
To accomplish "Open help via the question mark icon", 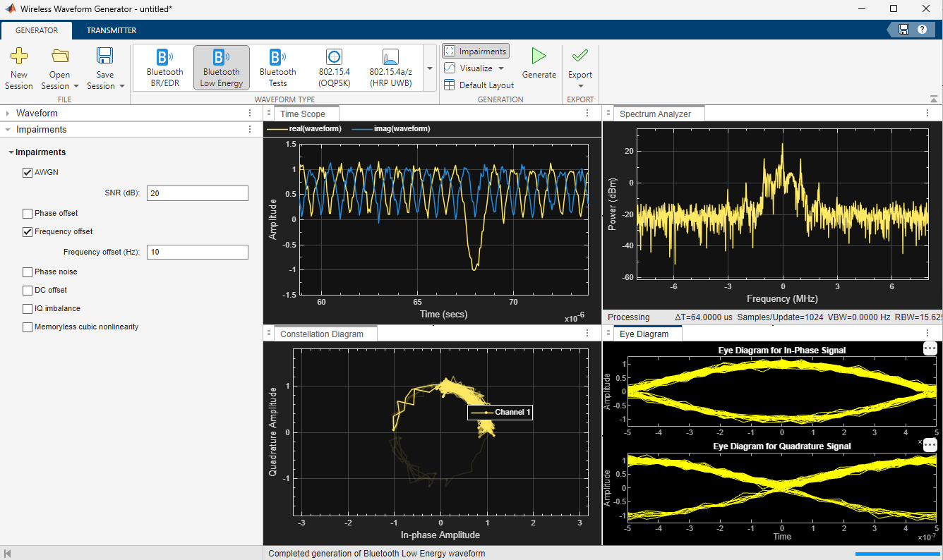I will (x=923, y=30).
